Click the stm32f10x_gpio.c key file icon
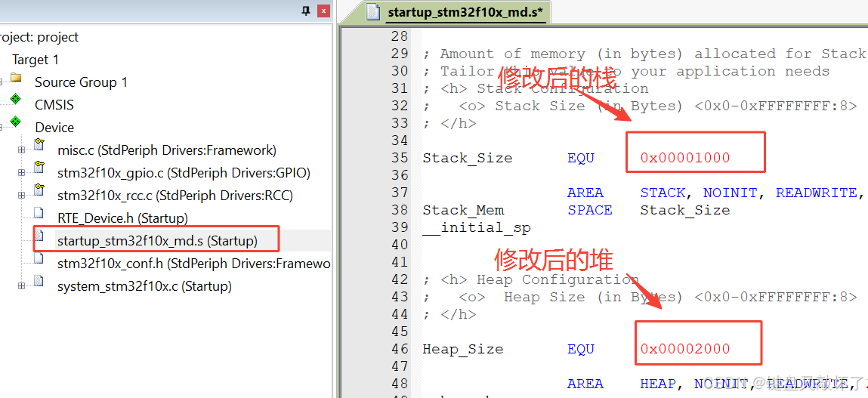Viewport: 868px width, 398px height. tap(39, 168)
